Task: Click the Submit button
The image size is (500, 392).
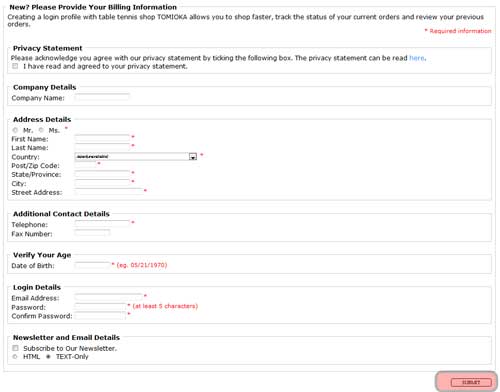Action: (x=471, y=382)
